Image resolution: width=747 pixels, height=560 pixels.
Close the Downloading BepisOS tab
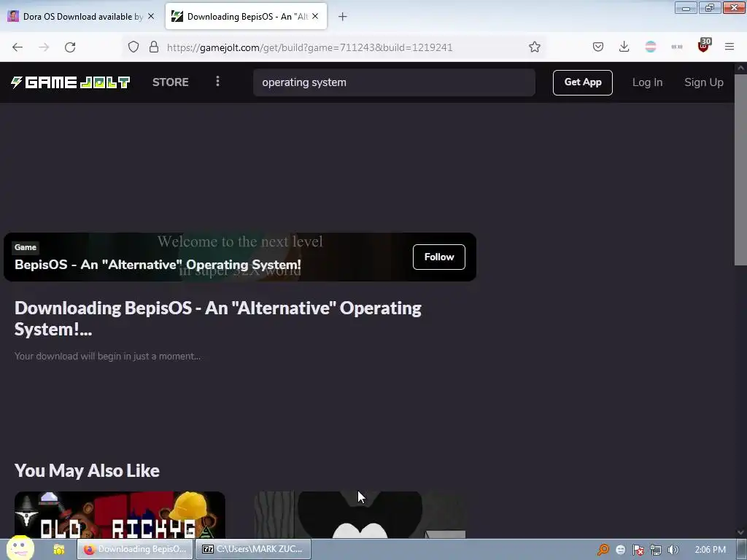coord(315,16)
